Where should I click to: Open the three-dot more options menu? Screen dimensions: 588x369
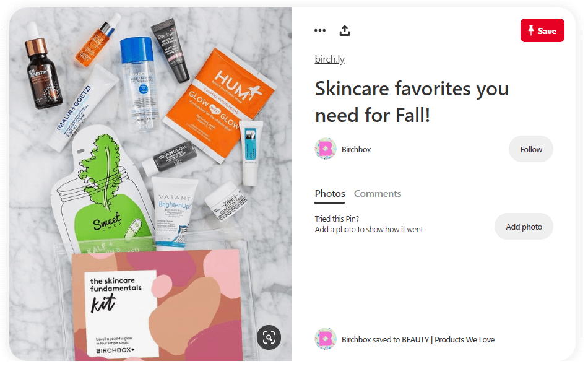tap(320, 30)
